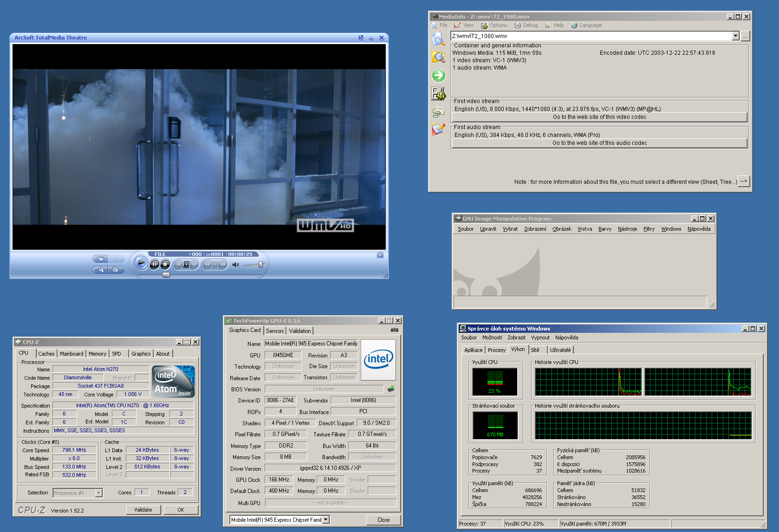Switch to CPU-Z About tab
779x532 pixels.
[x=163, y=354]
